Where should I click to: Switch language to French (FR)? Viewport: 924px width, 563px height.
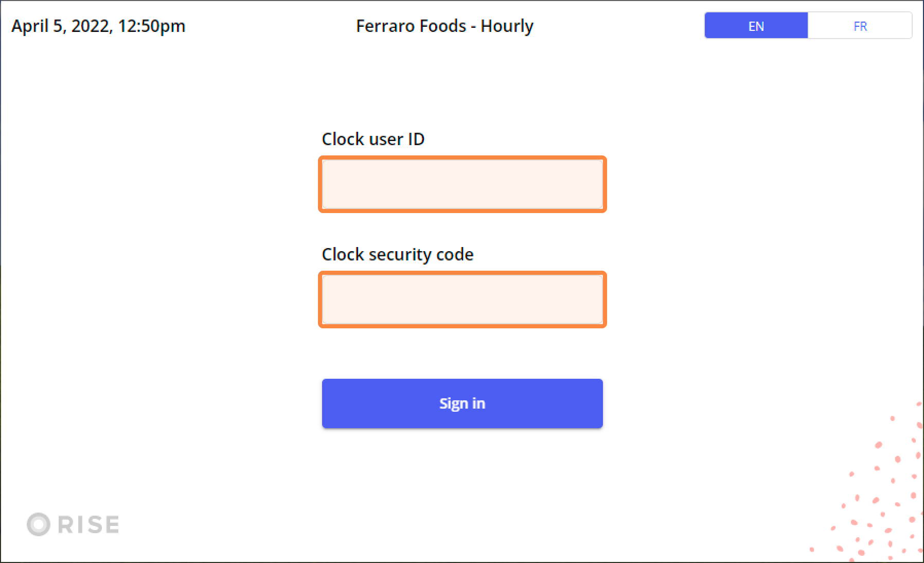860,26
